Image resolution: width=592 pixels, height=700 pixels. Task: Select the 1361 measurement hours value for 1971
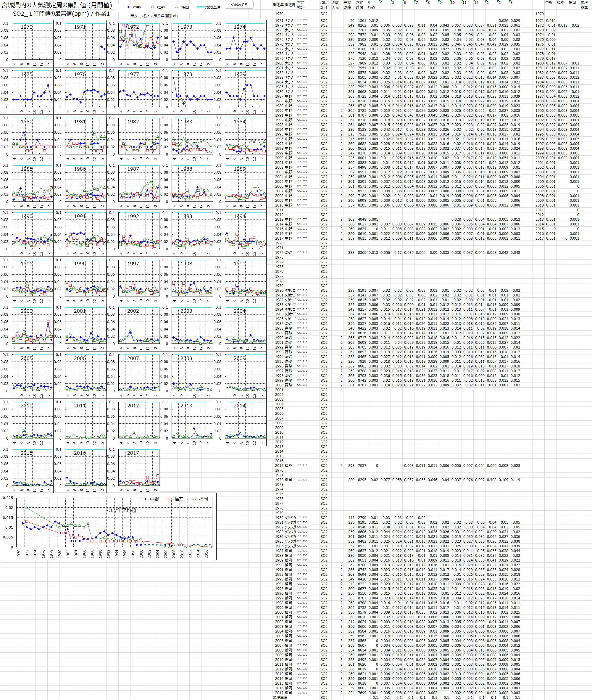[362, 20]
